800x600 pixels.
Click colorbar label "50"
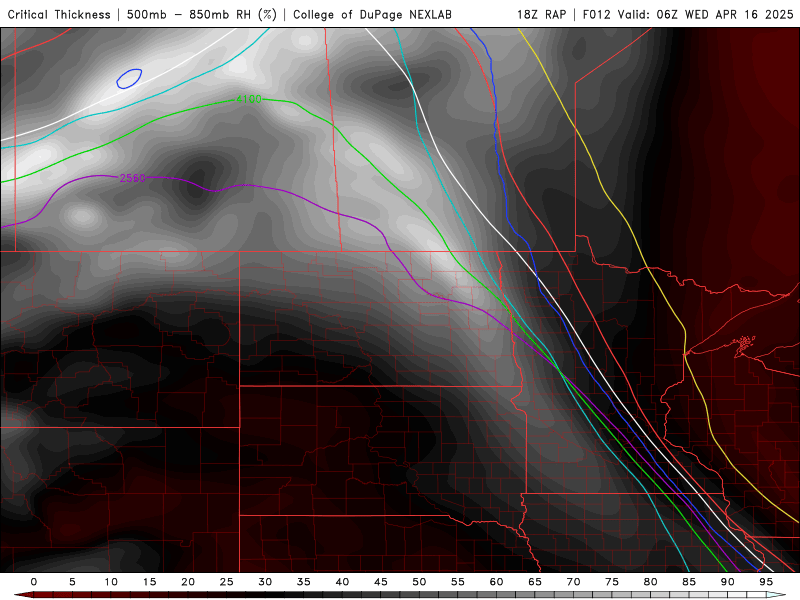(419, 582)
